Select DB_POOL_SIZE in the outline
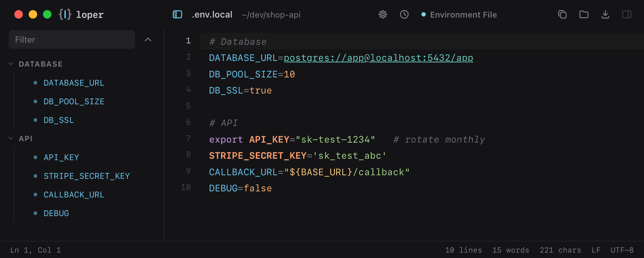Viewport: 644px width, 258px height. coord(74,101)
